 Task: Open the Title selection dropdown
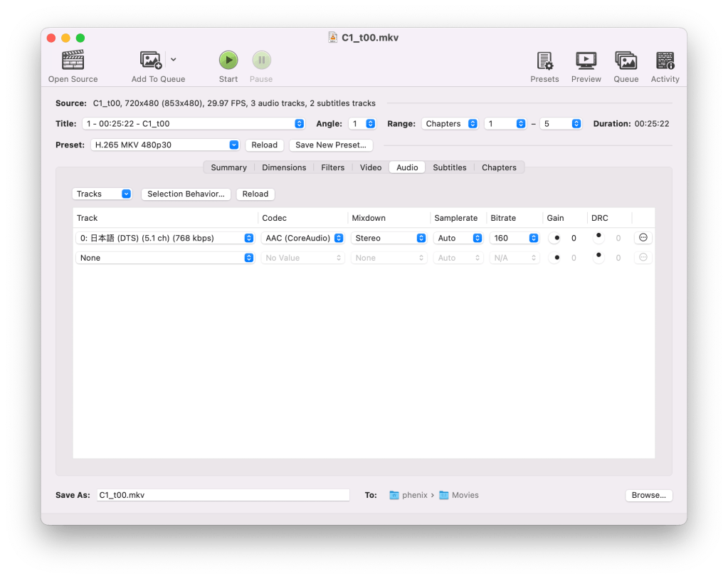pos(194,124)
